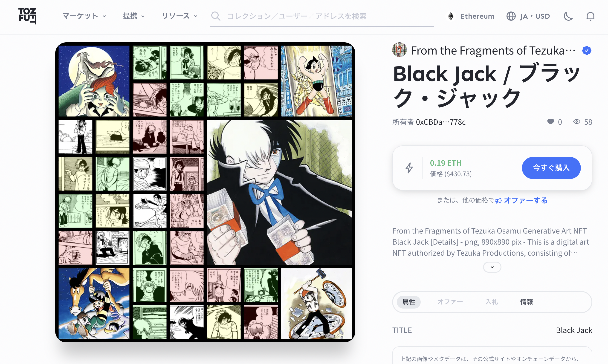Screen dimensions: 608x364
Task: Open the TOFU NFT logo home link
Action: (27, 16)
